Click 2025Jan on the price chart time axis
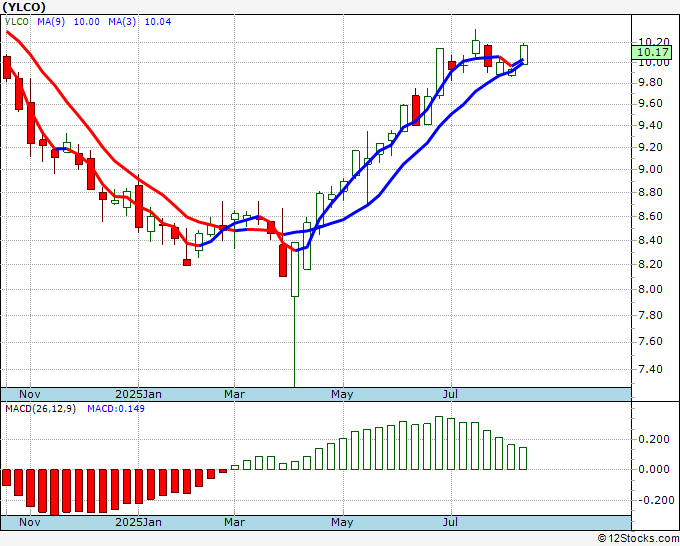This screenshot has width=680, height=546. pos(138,394)
